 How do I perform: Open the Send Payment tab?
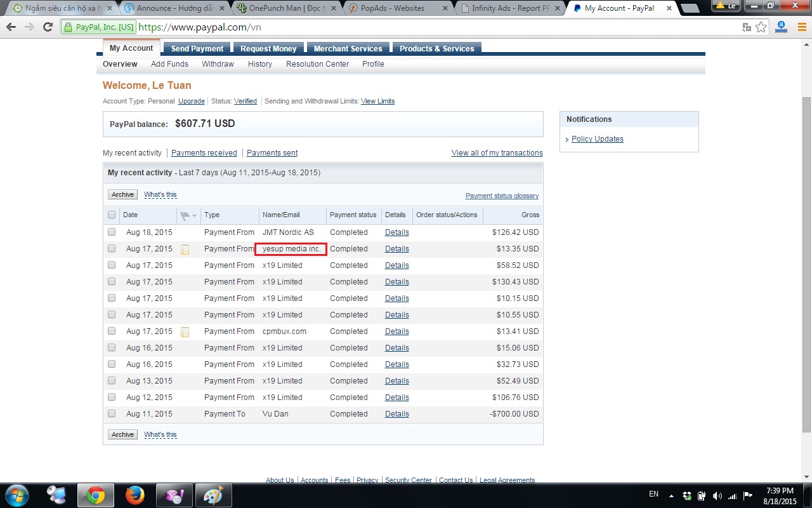[x=197, y=49]
